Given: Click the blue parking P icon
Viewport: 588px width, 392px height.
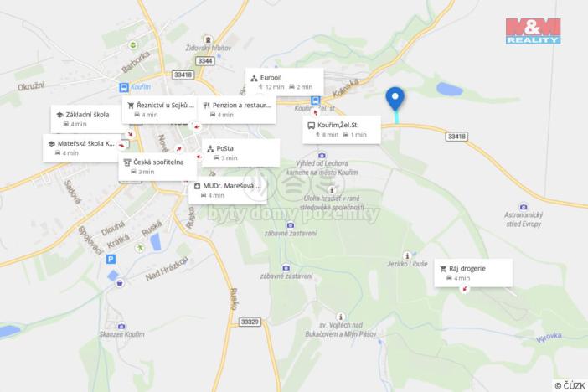Looking at the screenshot, I should pyautogui.click(x=111, y=259).
